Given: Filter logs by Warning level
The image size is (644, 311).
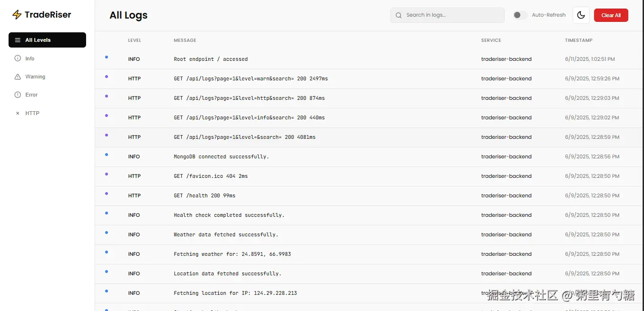Looking at the screenshot, I should coord(35,77).
